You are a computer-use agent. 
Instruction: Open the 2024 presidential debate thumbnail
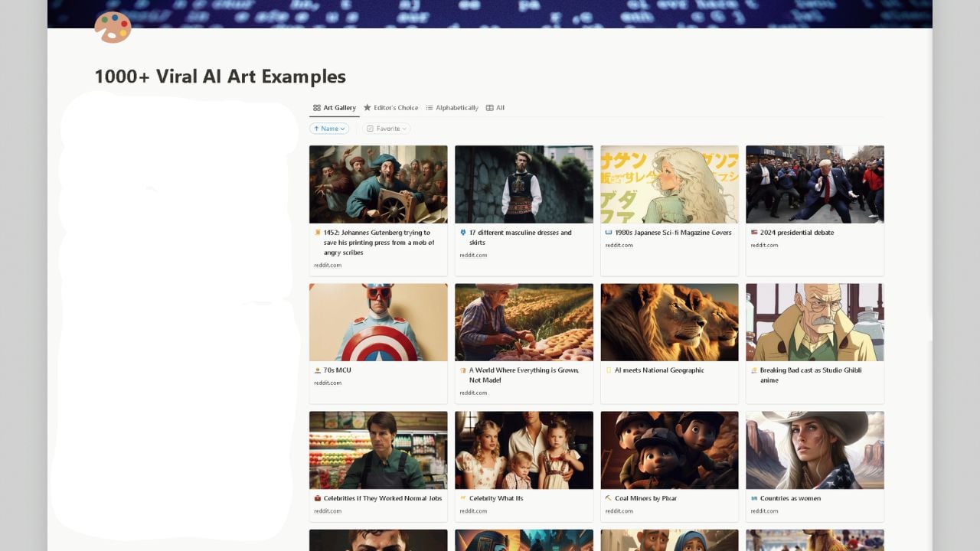click(x=815, y=184)
